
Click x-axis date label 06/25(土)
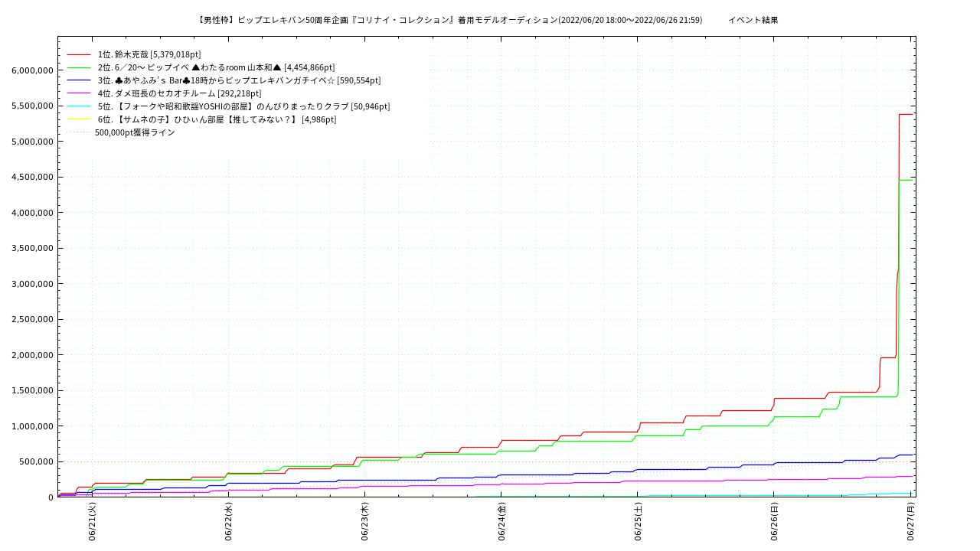click(x=638, y=522)
